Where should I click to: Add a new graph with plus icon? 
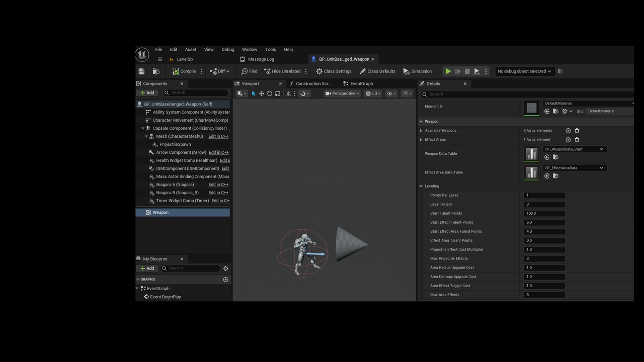pos(225,280)
